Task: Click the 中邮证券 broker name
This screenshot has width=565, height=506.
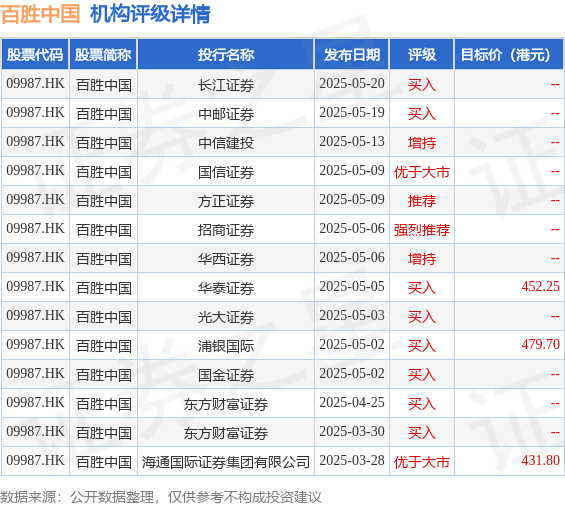Action: (226, 114)
